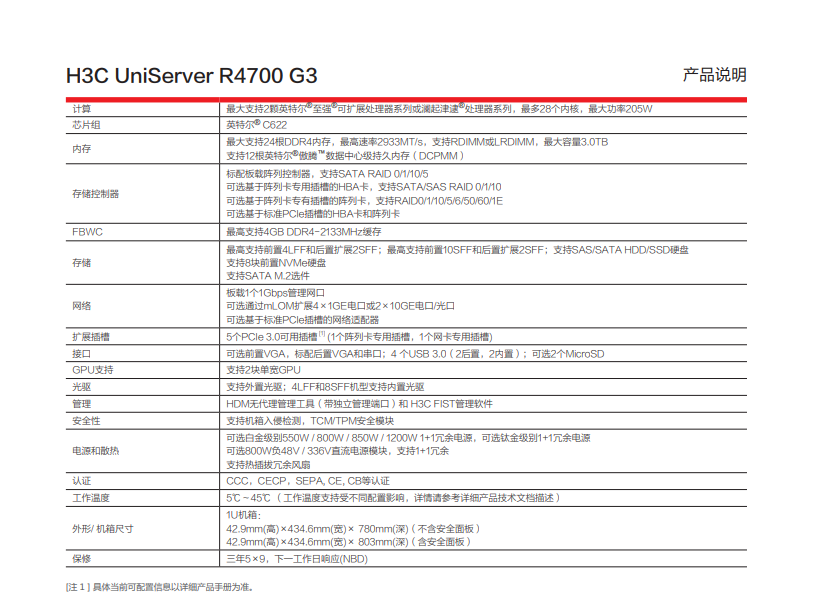The image size is (813, 610).
Task: Click the [注1] footnote text
Action: pyautogui.click(x=159, y=587)
